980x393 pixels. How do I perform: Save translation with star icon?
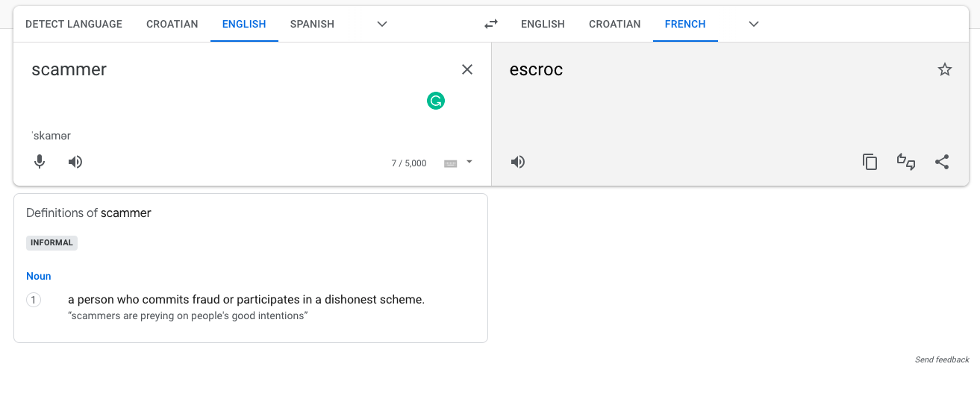pyautogui.click(x=945, y=69)
